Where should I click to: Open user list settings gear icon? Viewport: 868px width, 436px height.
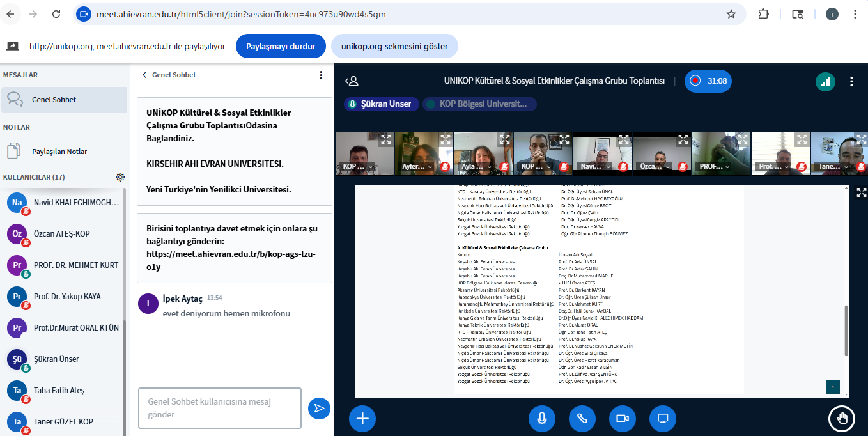pyautogui.click(x=120, y=177)
